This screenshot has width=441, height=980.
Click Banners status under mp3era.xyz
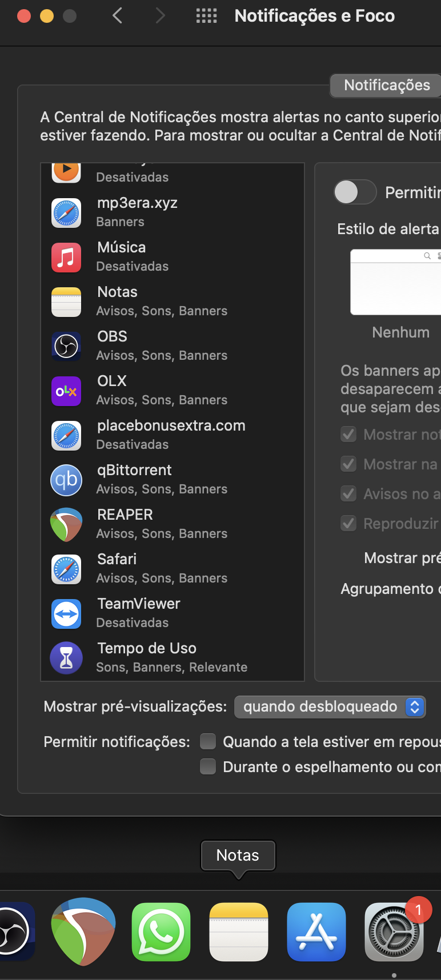[121, 222]
